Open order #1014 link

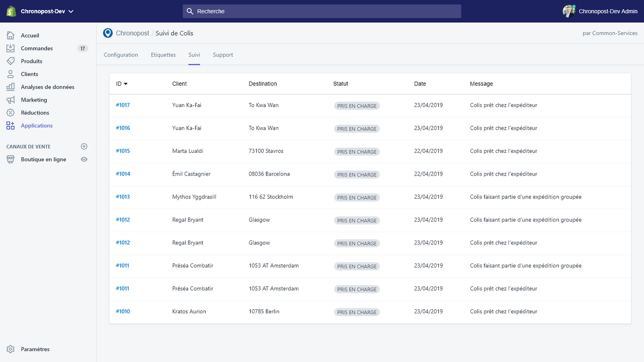[x=123, y=174]
